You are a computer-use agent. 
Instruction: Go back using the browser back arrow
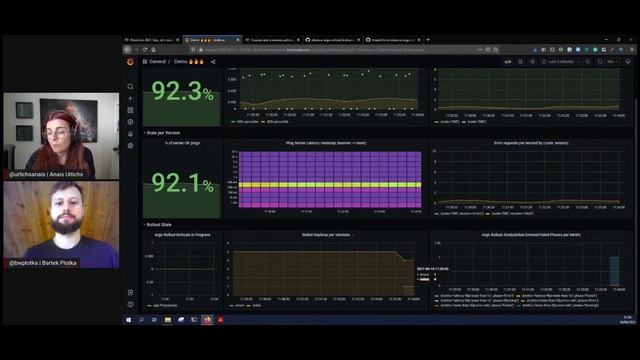pyautogui.click(x=128, y=50)
